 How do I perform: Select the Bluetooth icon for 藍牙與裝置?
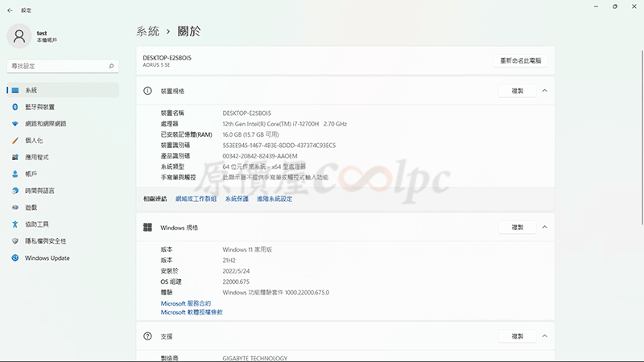coord(15,107)
